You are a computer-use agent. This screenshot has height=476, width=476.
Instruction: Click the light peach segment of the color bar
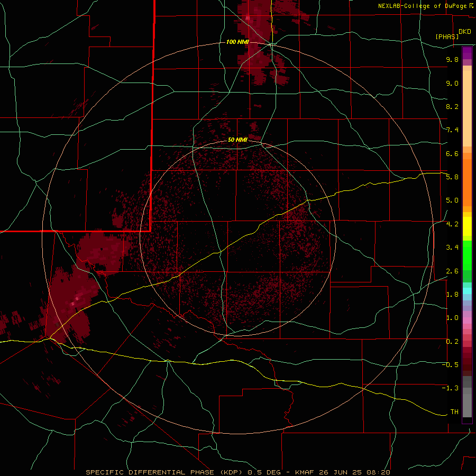467,108
